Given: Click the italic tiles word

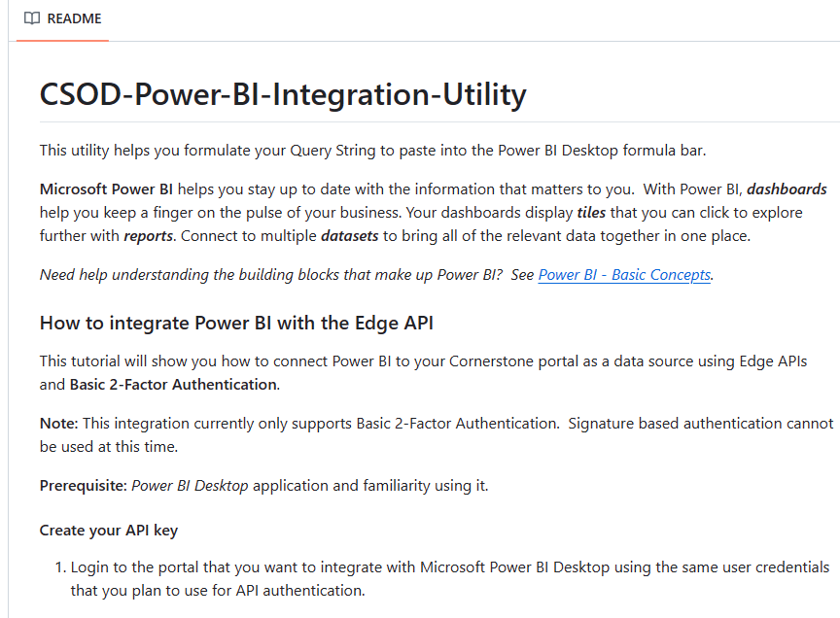Looking at the screenshot, I should 591,213.
